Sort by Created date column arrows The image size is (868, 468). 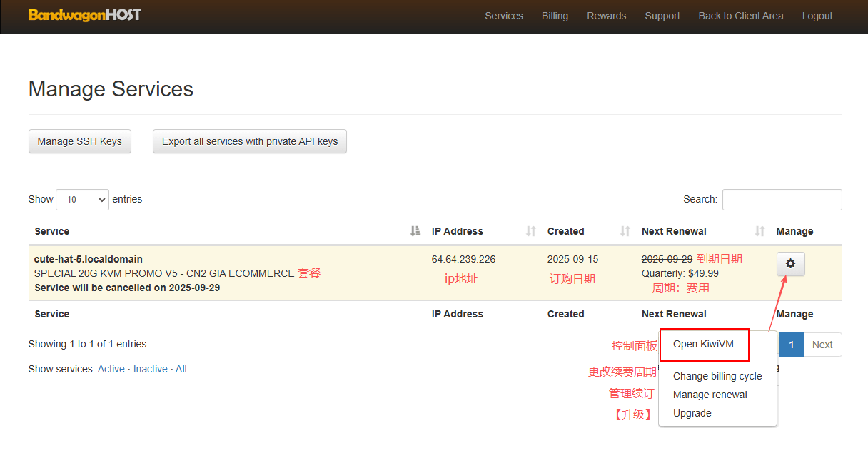625,231
